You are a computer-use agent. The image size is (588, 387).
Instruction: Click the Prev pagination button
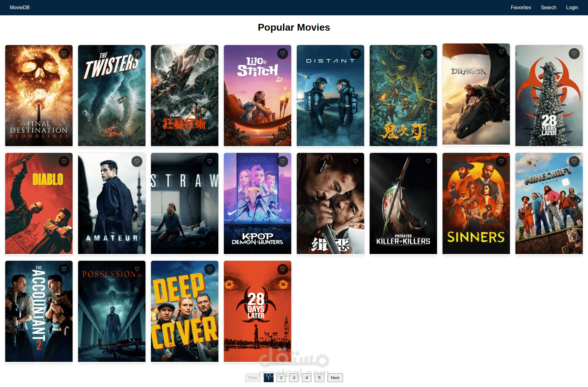pyautogui.click(x=253, y=378)
